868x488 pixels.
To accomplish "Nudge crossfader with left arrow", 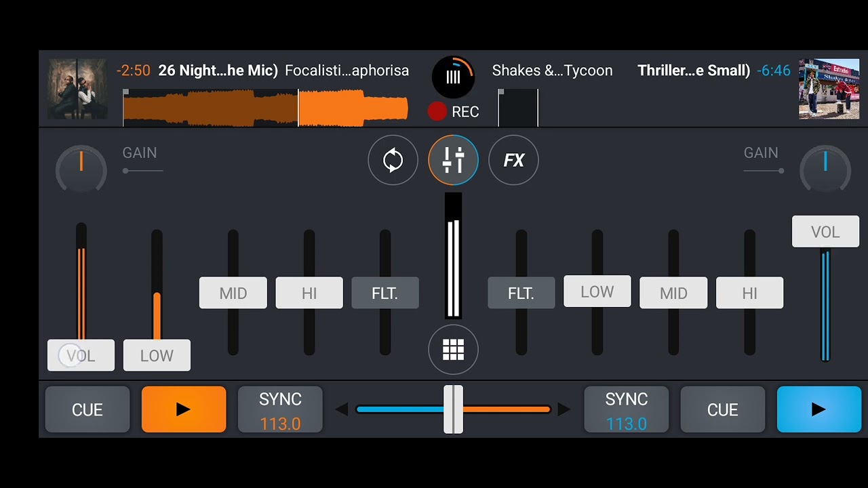I will (342, 409).
